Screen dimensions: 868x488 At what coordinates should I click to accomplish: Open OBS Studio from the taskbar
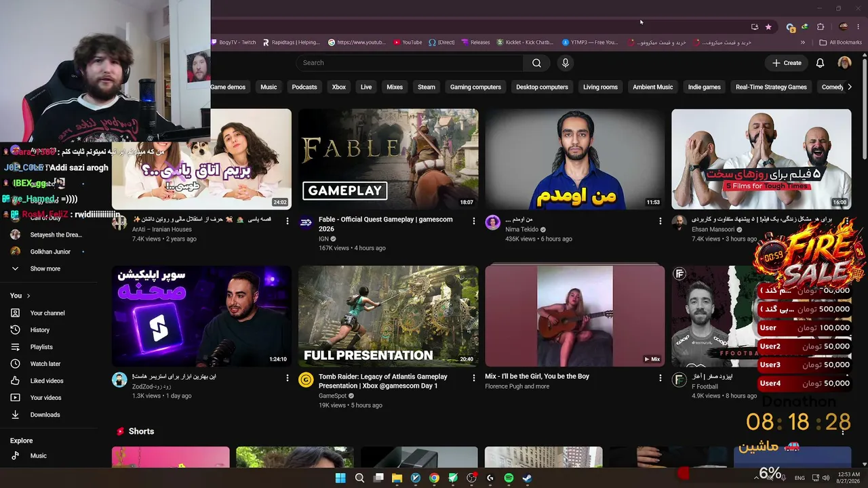(471, 478)
